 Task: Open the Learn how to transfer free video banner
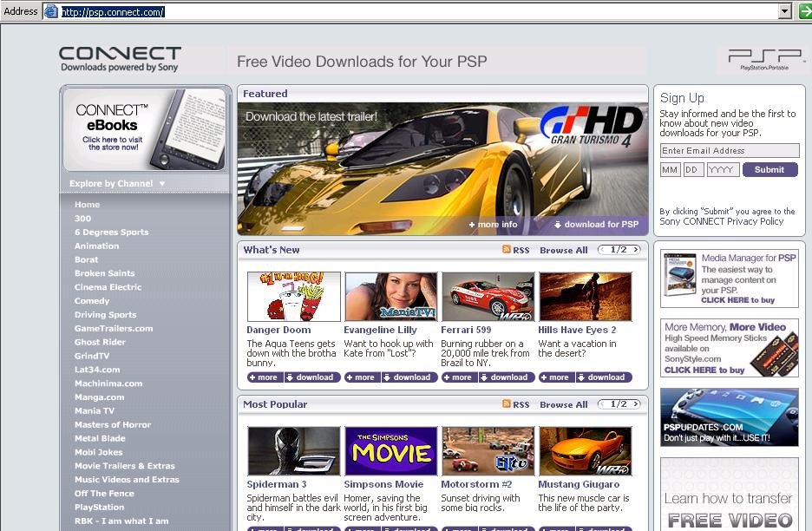tap(729, 495)
